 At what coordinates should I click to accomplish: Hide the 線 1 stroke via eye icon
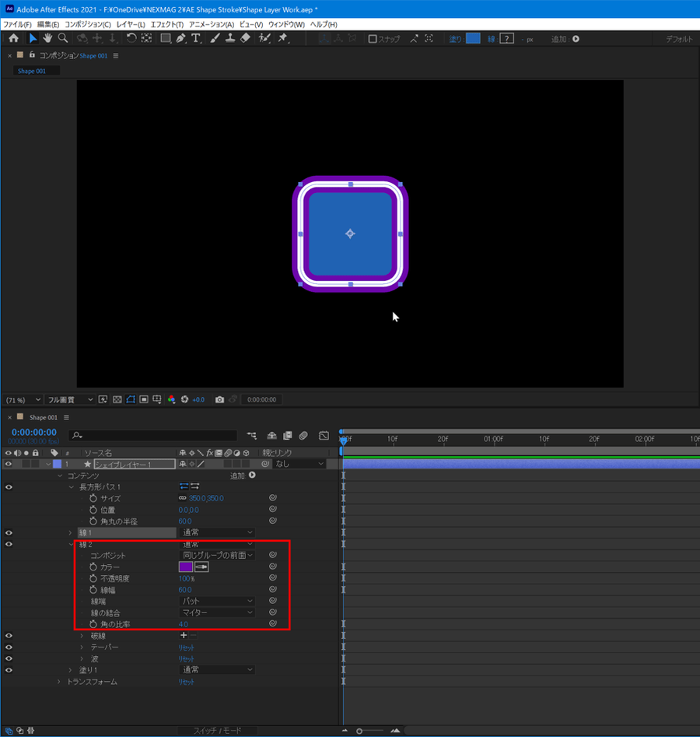pos(9,532)
